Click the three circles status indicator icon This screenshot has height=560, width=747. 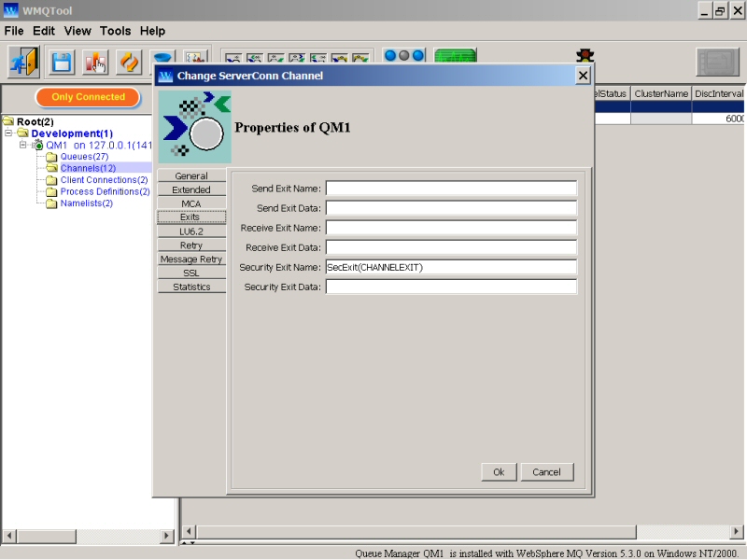tap(404, 56)
